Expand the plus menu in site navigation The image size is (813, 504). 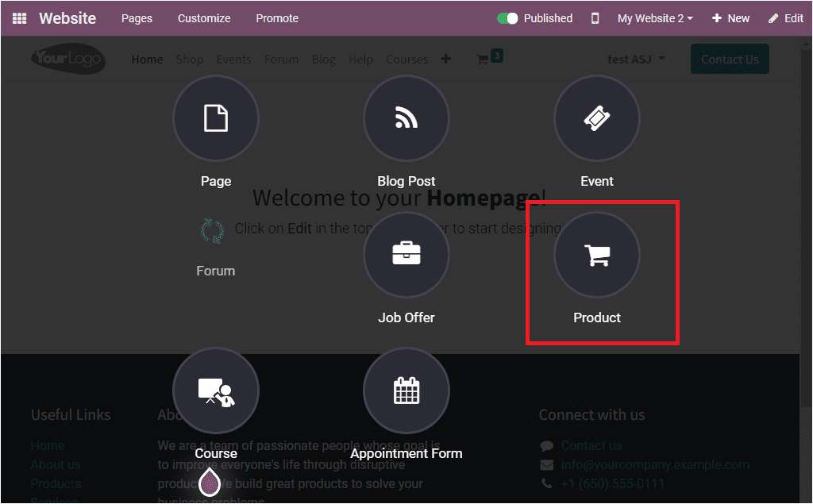tap(445, 58)
